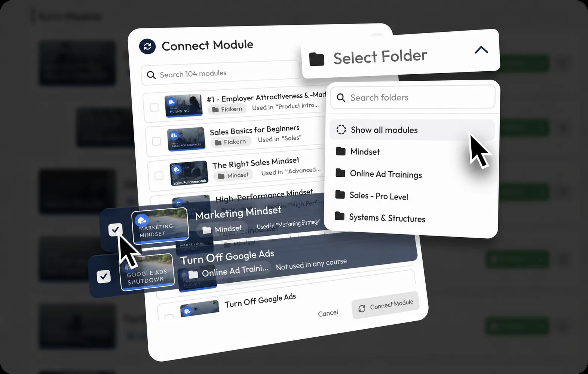Collapse the Select Folder dropdown chevron
This screenshot has height=374, width=588.
(481, 50)
